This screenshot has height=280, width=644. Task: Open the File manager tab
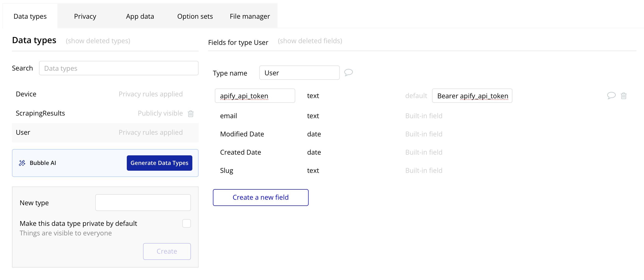click(250, 16)
